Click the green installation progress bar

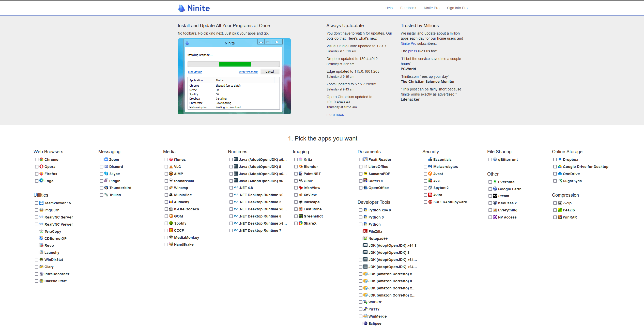tap(235, 64)
